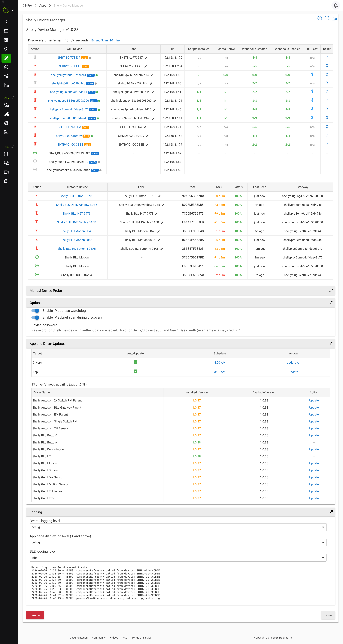Screen dimensions: 343x644
Task: Go to C8-Pro breadcrumb item
Action: [x=27, y=5]
